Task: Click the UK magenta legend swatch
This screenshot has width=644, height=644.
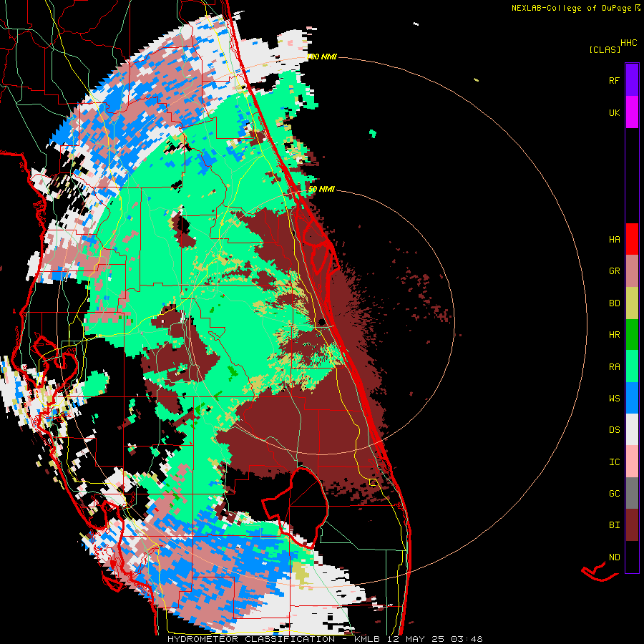Action: click(x=632, y=112)
